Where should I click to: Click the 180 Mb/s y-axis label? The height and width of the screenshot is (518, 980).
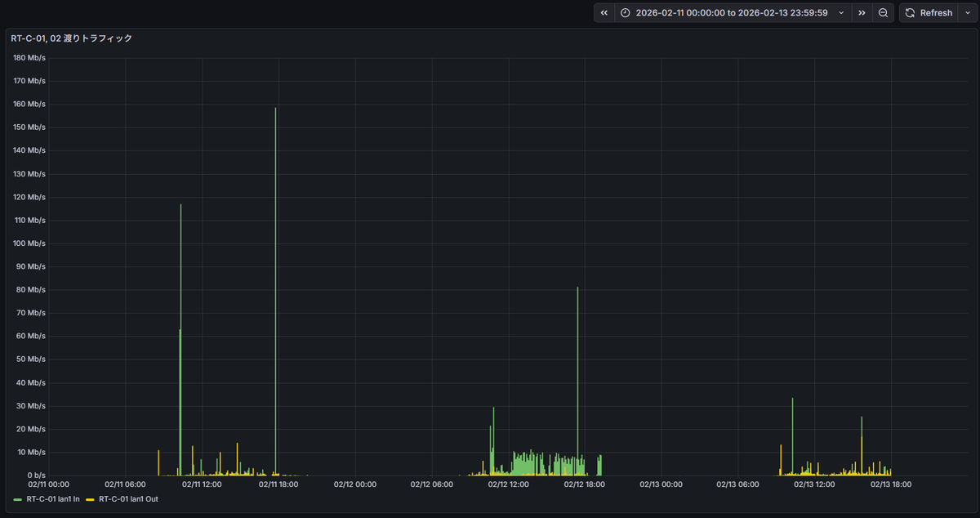point(29,58)
